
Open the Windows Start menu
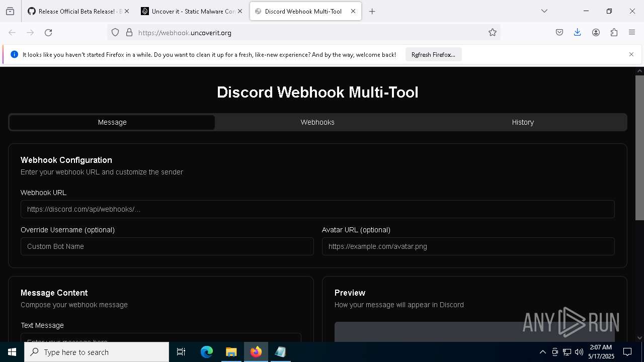click(12, 352)
